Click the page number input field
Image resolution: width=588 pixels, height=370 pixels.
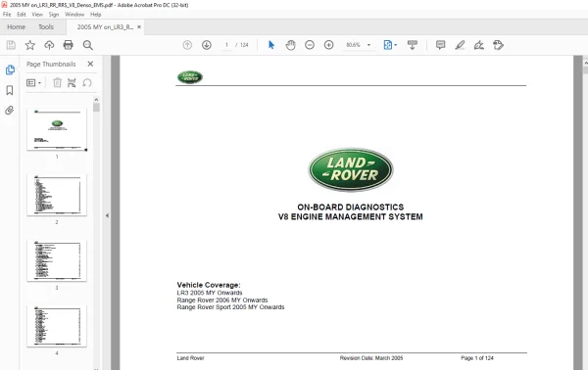pos(226,45)
